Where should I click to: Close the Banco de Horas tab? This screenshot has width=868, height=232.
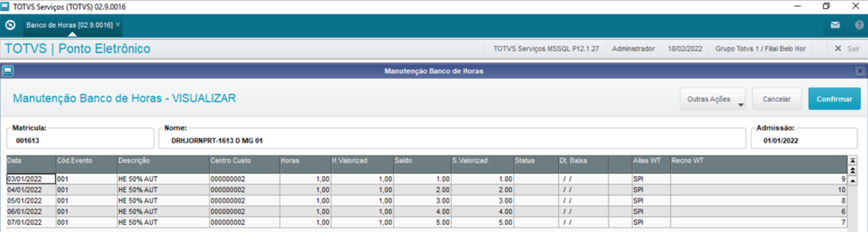pyautogui.click(x=118, y=25)
